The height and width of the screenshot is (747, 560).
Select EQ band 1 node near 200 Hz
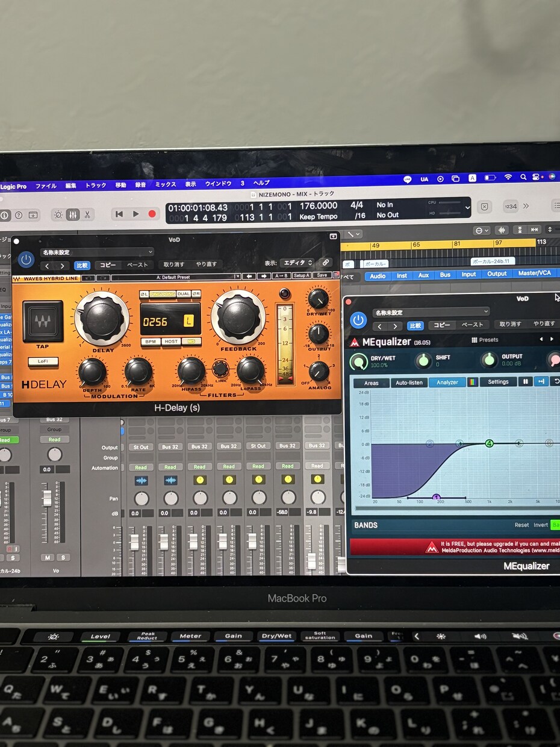coord(437,498)
